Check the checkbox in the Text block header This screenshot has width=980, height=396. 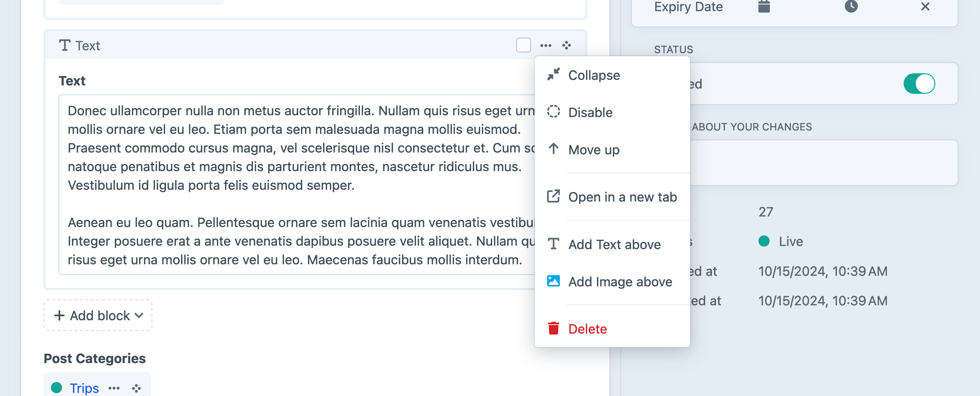click(x=524, y=45)
